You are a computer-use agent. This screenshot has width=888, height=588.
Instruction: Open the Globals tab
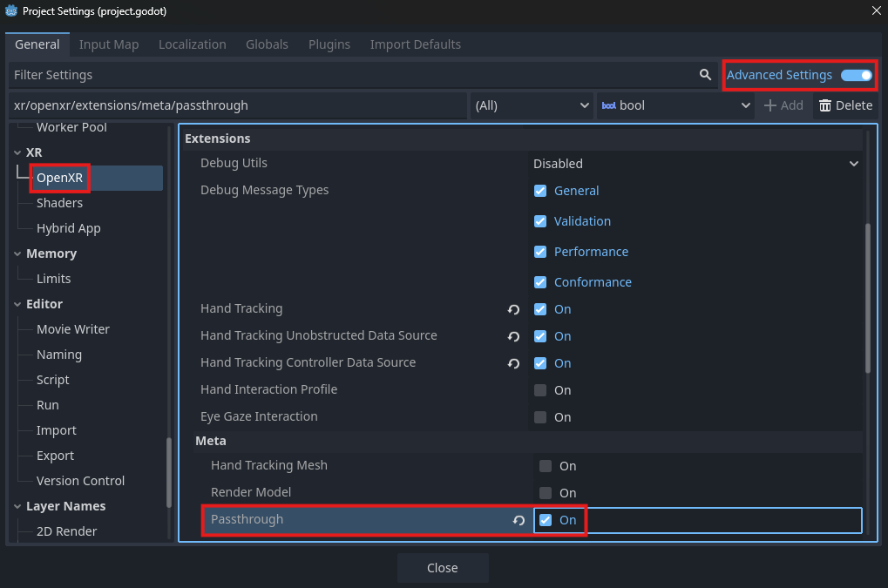click(x=267, y=44)
